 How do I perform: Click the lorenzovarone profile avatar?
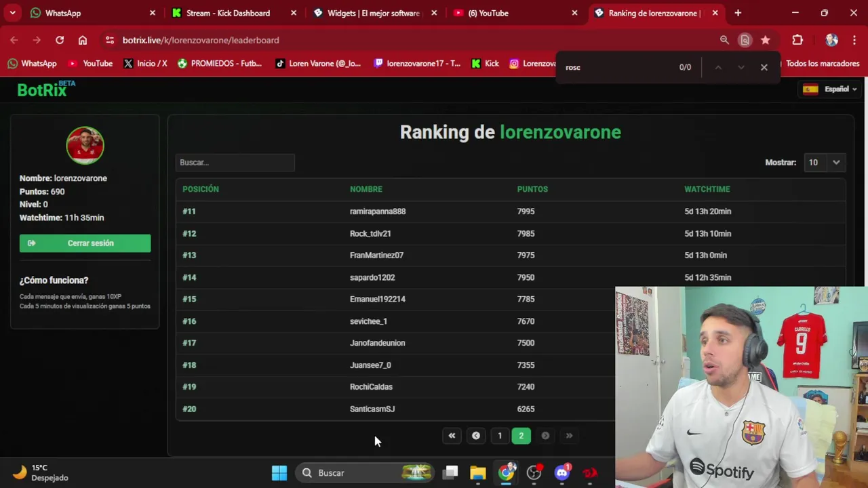click(x=85, y=145)
